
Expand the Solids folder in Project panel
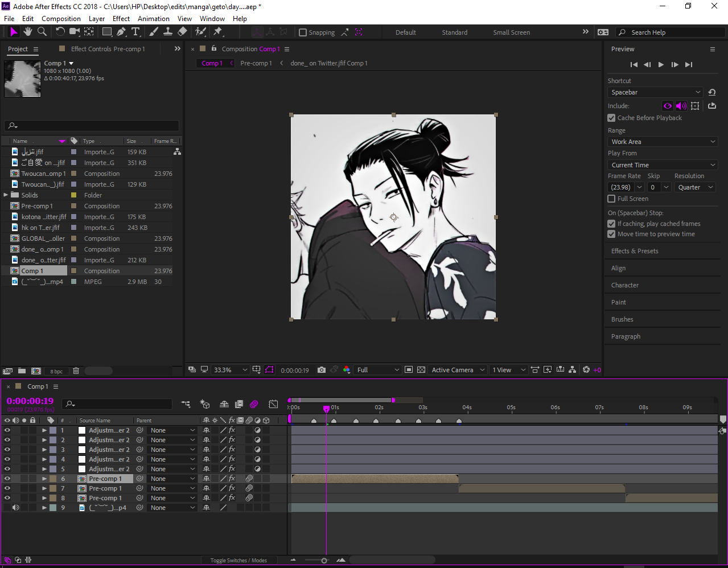click(6, 195)
